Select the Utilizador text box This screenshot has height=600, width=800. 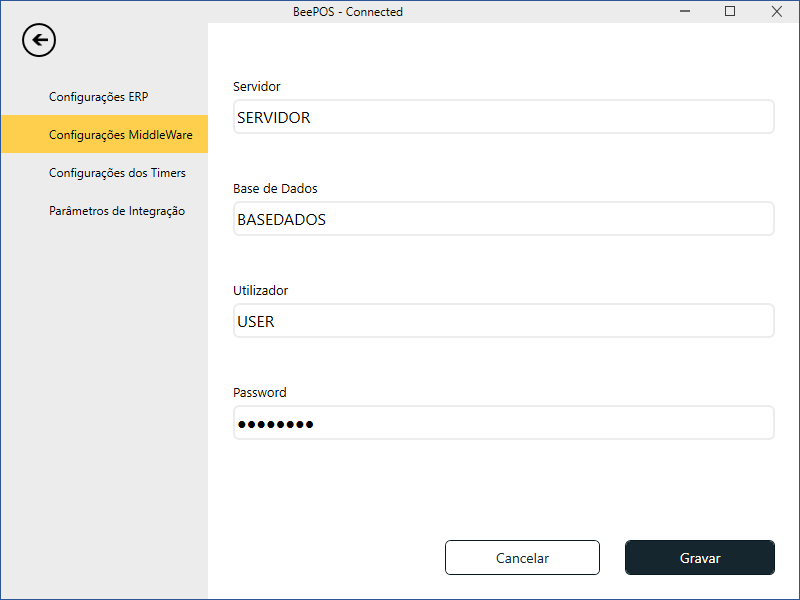(x=503, y=321)
